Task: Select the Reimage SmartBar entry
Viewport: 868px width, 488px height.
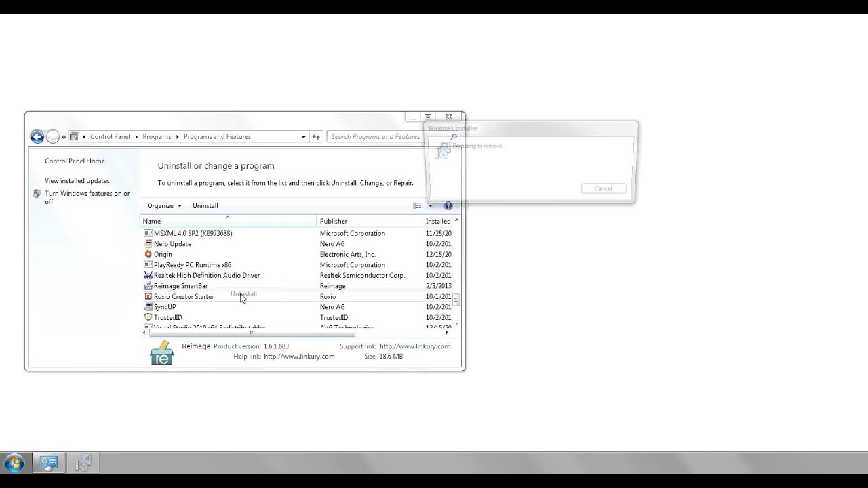Action: [297, 286]
